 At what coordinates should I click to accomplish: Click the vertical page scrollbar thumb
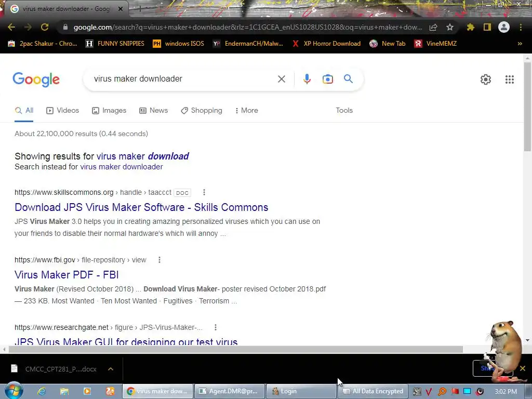pyautogui.click(x=527, y=107)
